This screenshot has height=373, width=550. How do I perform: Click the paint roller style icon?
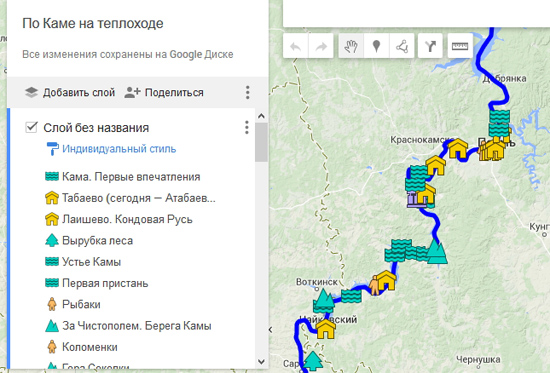click(52, 148)
